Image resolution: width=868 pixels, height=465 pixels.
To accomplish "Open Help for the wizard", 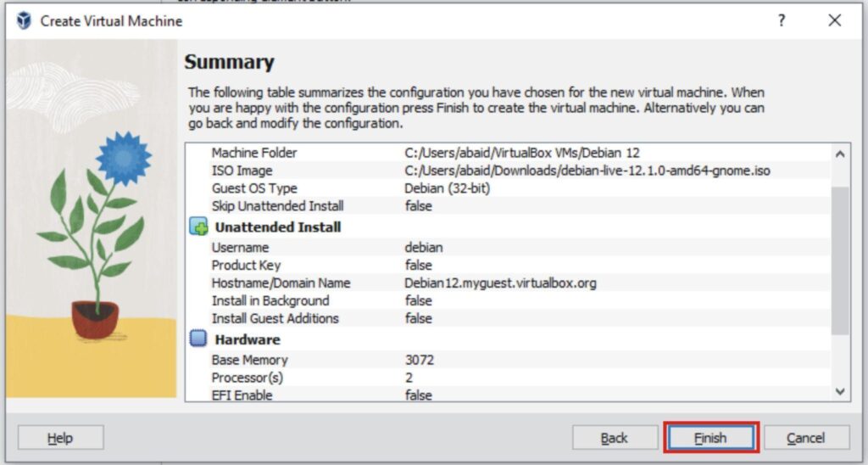I will 60,438.
